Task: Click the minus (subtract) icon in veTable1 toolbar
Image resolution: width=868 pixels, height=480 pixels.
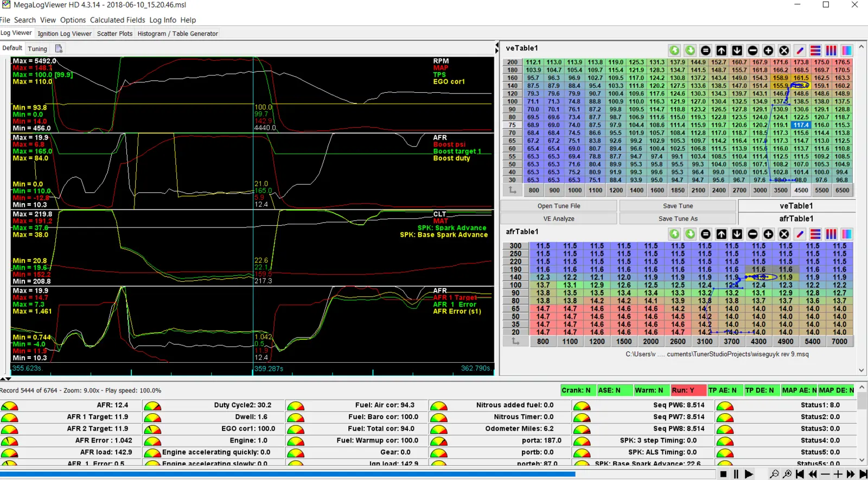Action: coord(753,50)
